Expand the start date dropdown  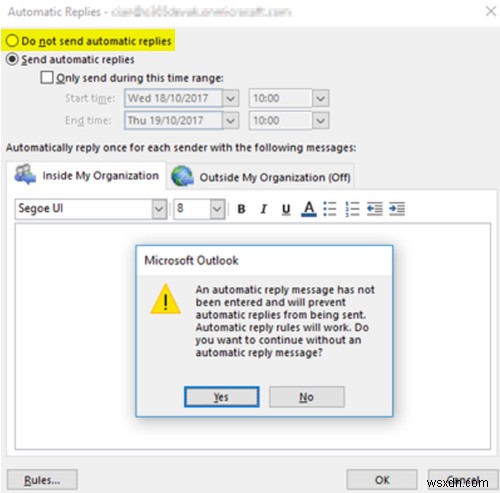tap(230, 98)
